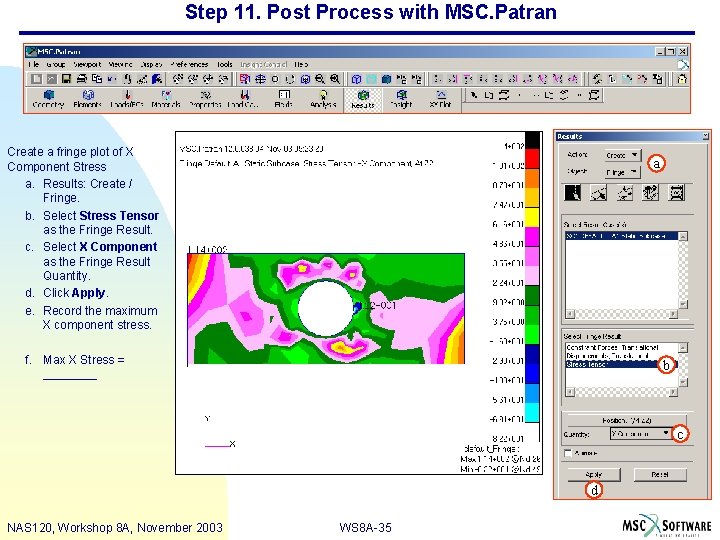Click the red band in the fringe legend
Viewport: 720px width, 540px height.
(x=532, y=158)
